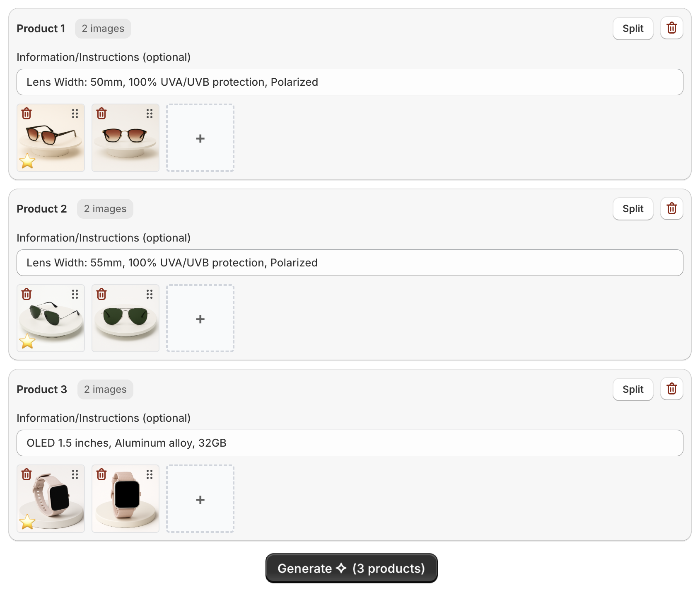Click the star on Product 3's smartwatch image
This screenshot has height=595, width=700.
point(27,522)
